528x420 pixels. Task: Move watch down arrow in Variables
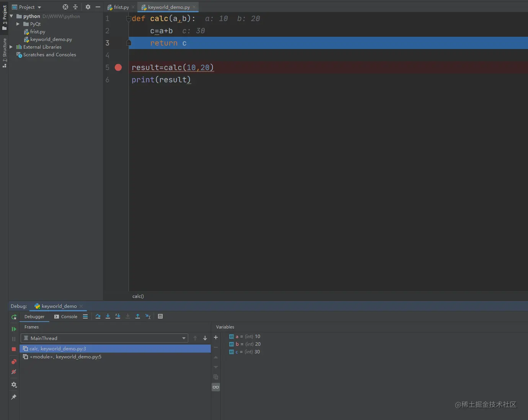click(216, 367)
